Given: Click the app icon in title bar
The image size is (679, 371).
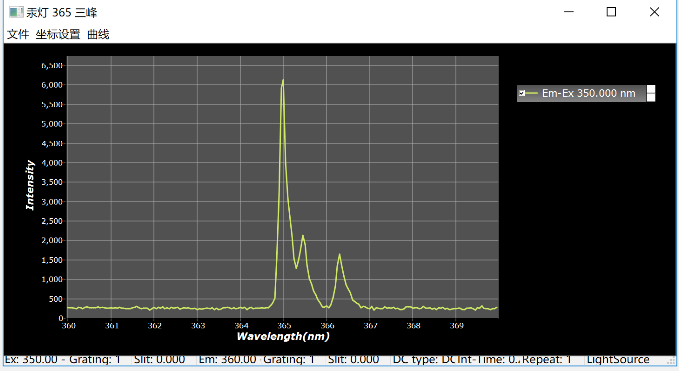Looking at the screenshot, I should [x=16, y=12].
